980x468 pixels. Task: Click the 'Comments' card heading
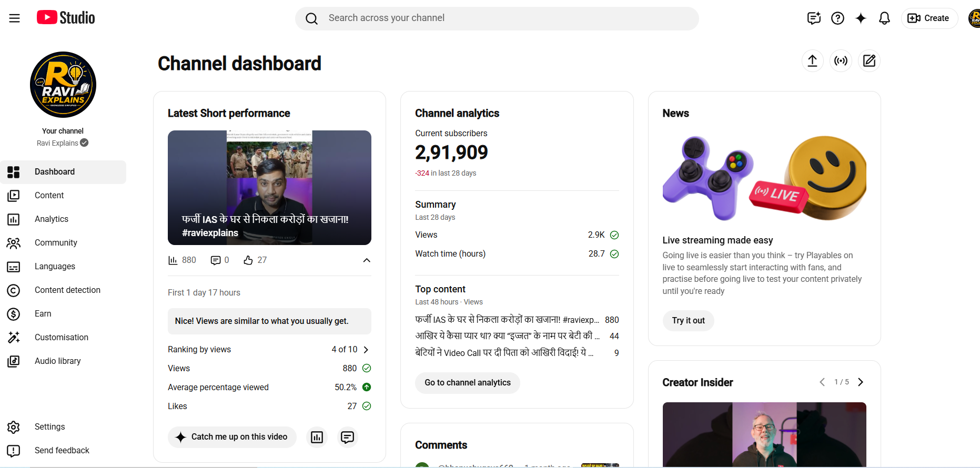point(441,445)
